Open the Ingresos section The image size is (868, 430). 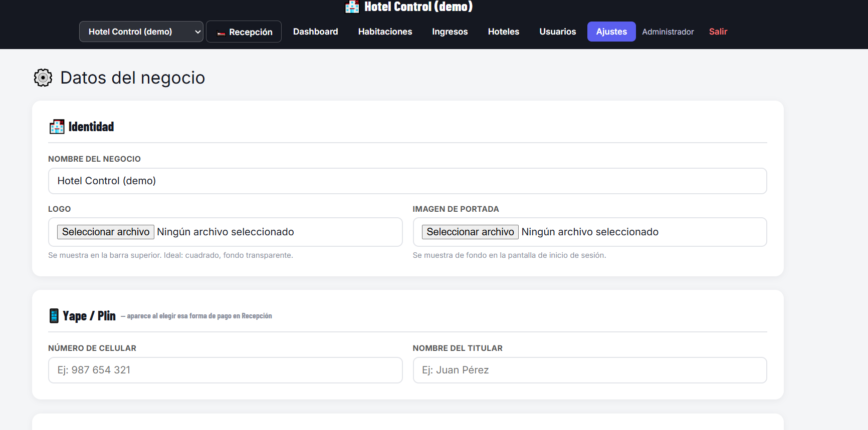[450, 32]
